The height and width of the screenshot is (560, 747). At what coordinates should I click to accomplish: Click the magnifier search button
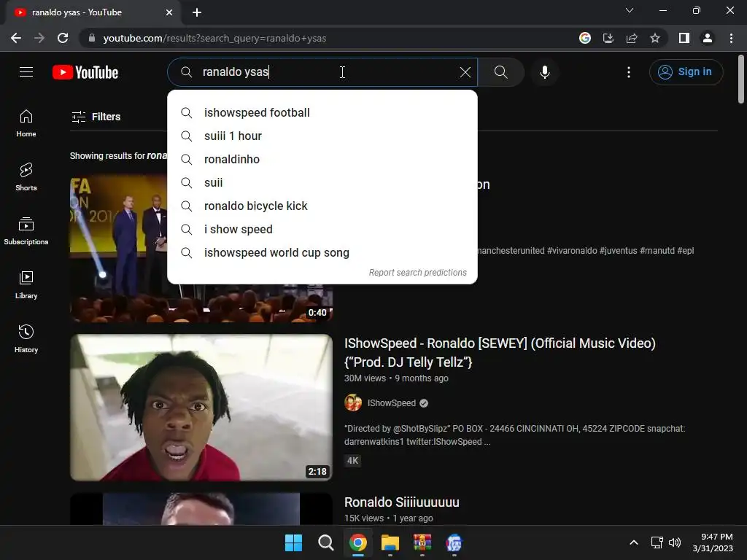pos(500,72)
